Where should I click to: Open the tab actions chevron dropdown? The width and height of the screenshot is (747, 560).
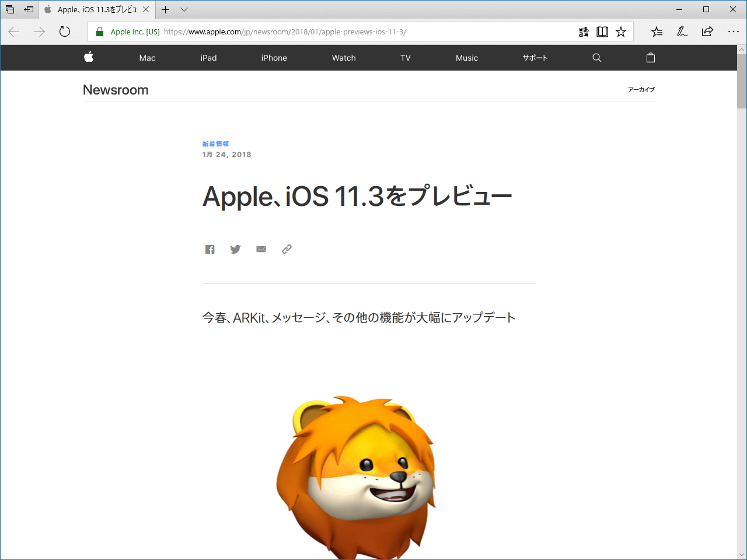pos(183,9)
